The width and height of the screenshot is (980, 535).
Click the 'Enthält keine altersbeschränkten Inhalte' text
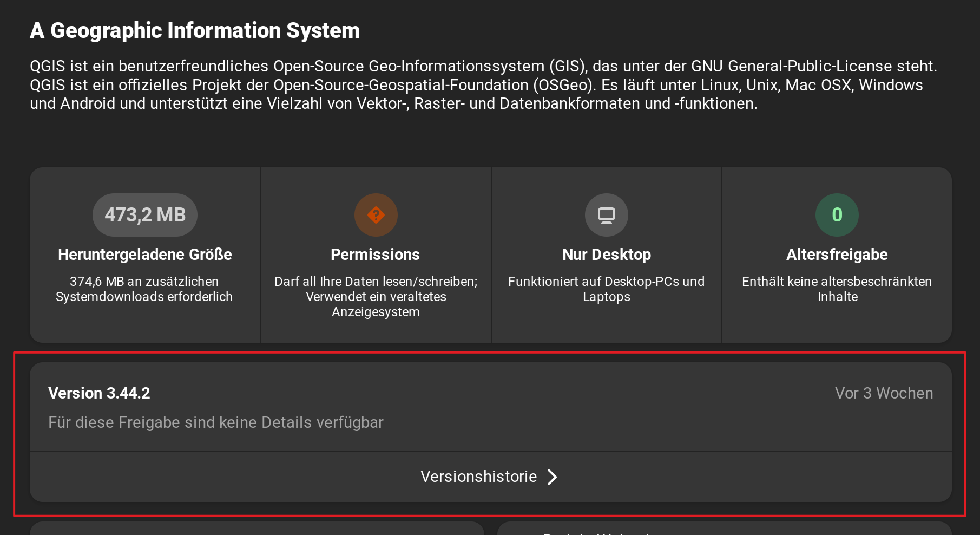pyautogui.click(x=837, y=289)
